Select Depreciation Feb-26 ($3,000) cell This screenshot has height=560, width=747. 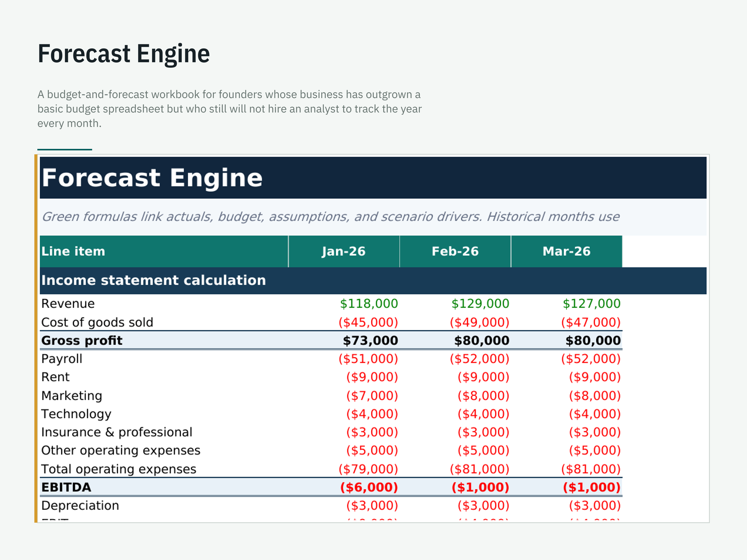(x=484, y=506)
